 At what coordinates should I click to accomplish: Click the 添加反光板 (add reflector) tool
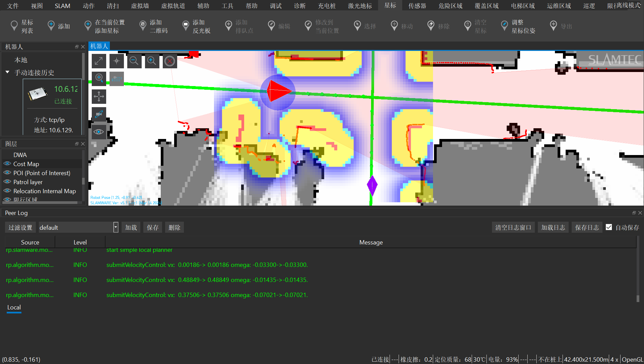(196, 26)
